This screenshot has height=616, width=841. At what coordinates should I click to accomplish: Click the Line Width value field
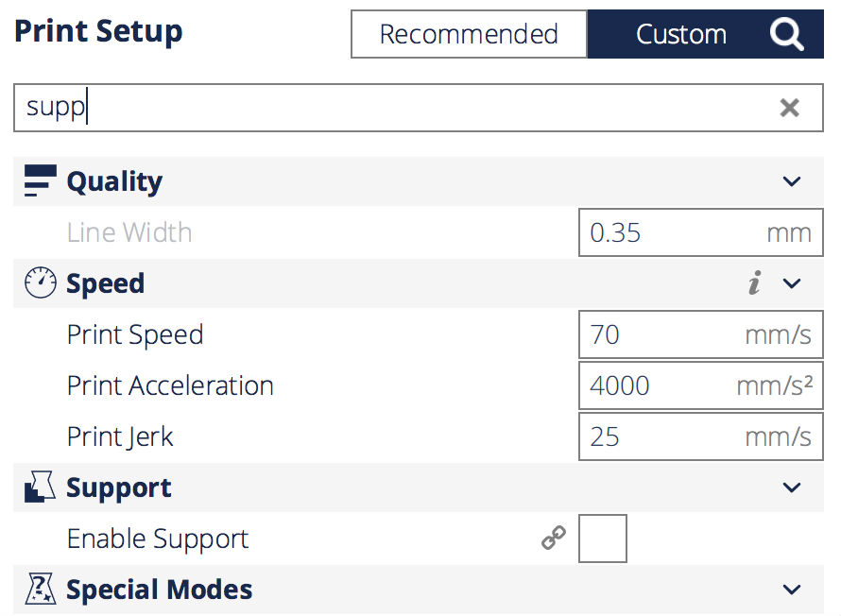pyautogui.click(x=700, y=232)
